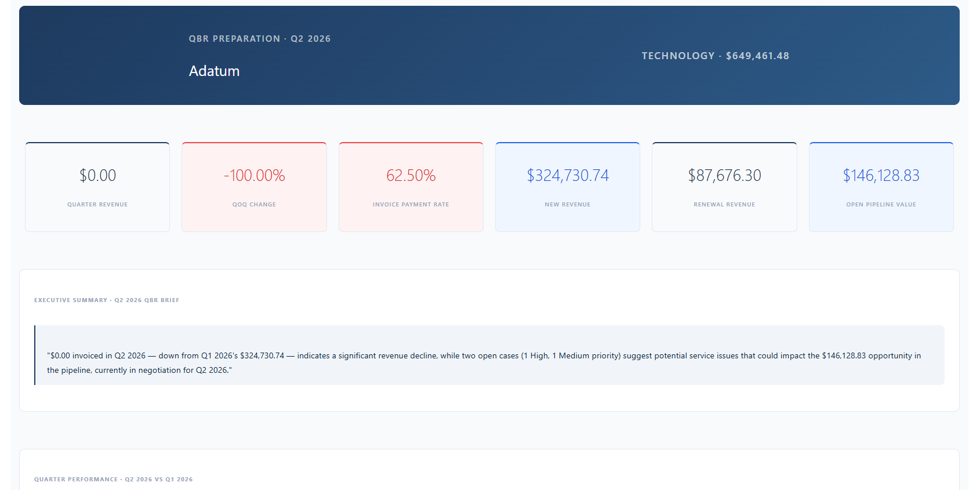Open the Invoice Payment Rate 62.50% card
Image resolution: width=980 pixels, height=490 pixels.
[x=411, y=187]
